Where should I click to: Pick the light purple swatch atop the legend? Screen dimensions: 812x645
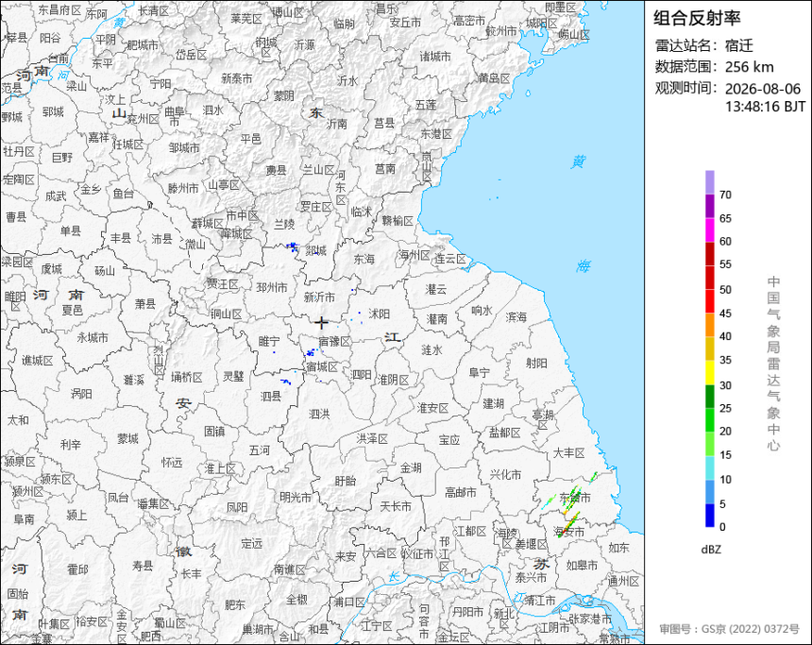pyautogui.click(x=709, y=182)
